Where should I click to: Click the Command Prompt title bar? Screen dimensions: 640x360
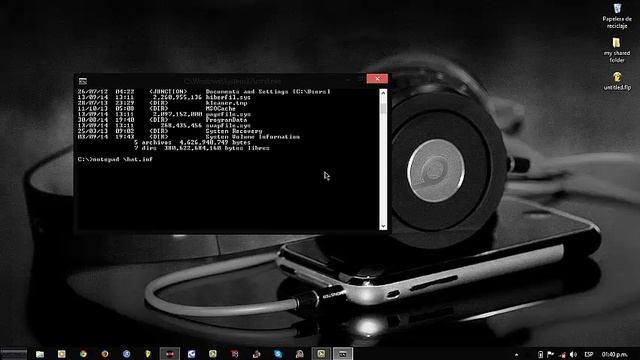[x=232, y=81]
